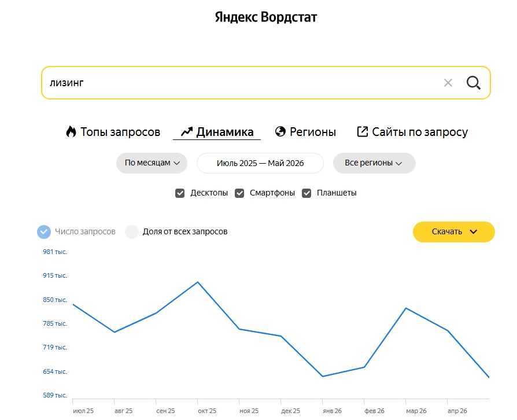Uncheck the Десктопы checkbox
The image size is (517, 420).
[x=180, y=193]
